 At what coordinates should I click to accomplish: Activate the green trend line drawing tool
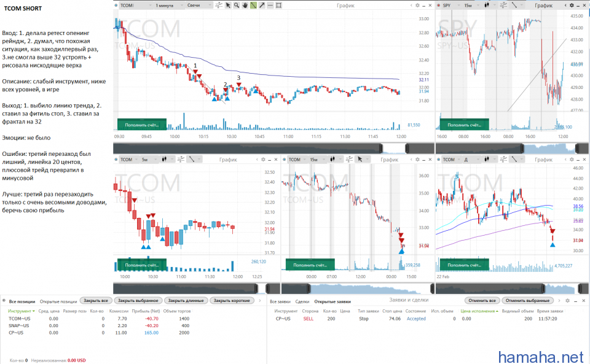(x=253, y=5)
